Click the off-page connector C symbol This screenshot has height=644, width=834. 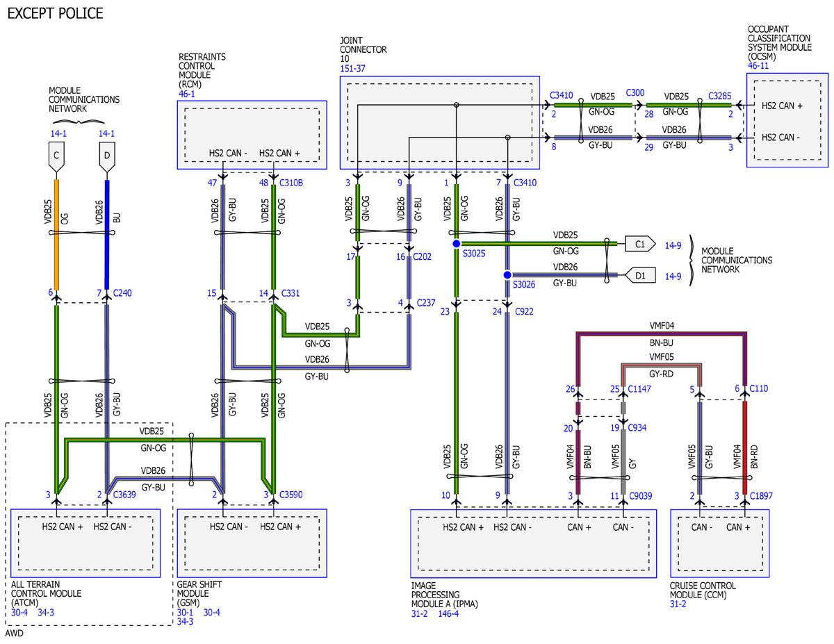click(x=56, y=160)
